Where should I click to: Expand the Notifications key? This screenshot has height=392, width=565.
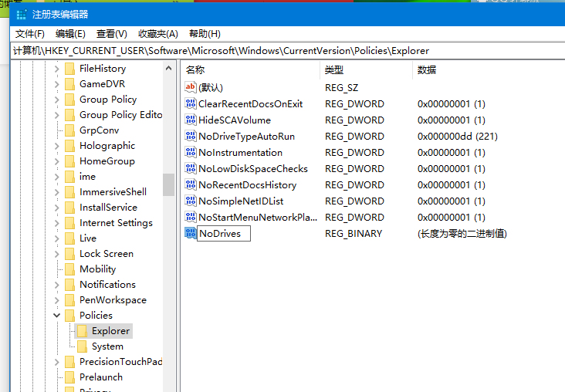click(x=56, y=285)
